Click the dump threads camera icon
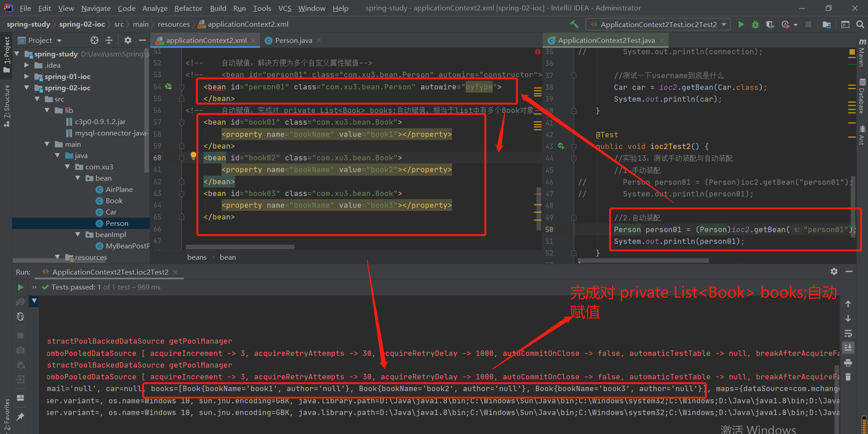 (x=20, y=350)
